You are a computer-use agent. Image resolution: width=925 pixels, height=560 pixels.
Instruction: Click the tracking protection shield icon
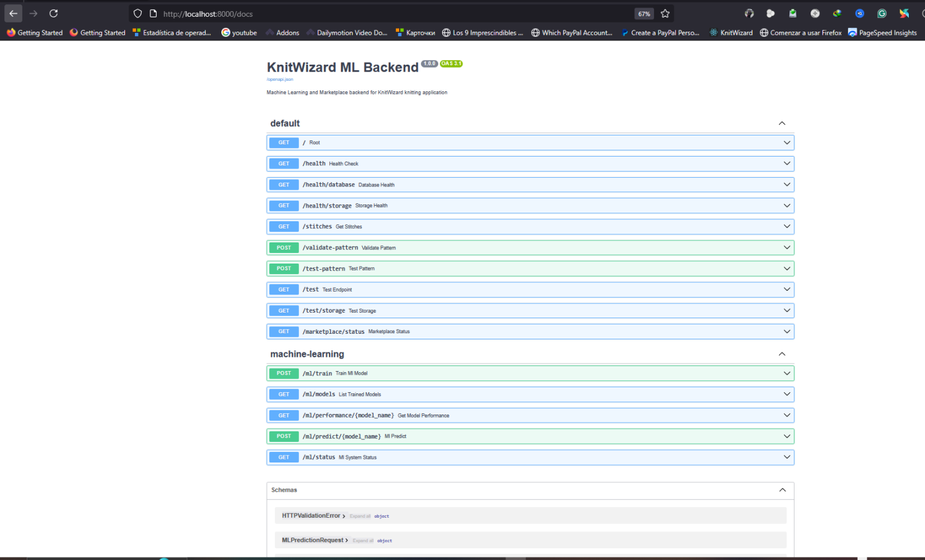tap(137, 13)
